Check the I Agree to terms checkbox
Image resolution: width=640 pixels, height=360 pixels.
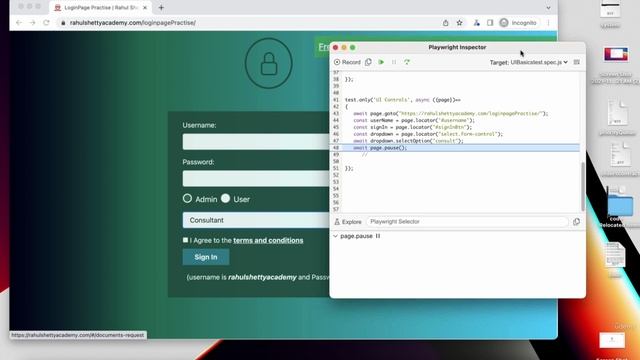coord(185,240)
